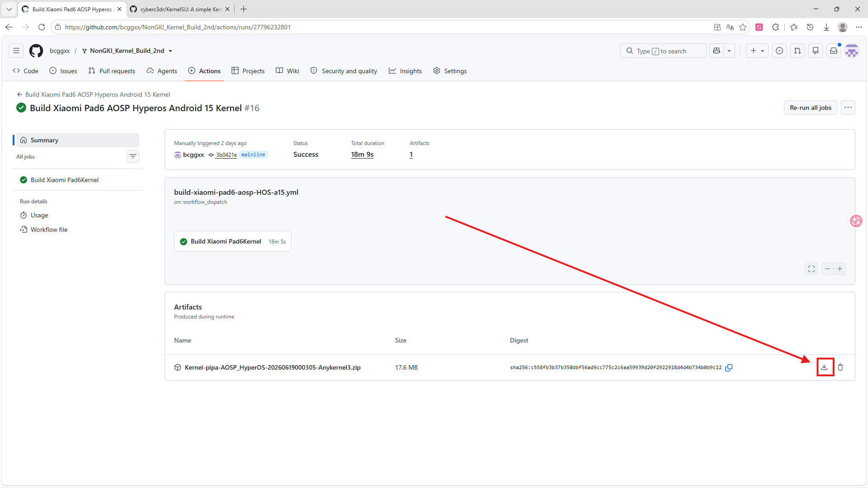Open the repository Settings tab
The height and width of the screenshot is (488, 868).
[x=450, y=71]
